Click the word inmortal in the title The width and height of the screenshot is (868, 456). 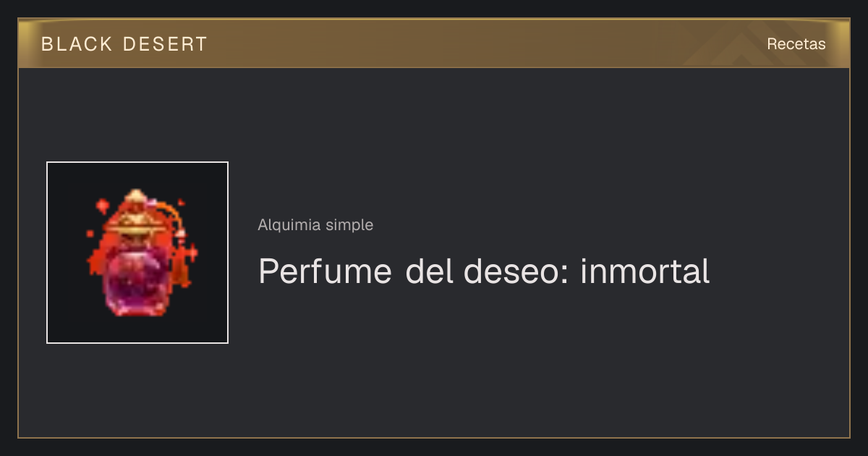(644, 271)
